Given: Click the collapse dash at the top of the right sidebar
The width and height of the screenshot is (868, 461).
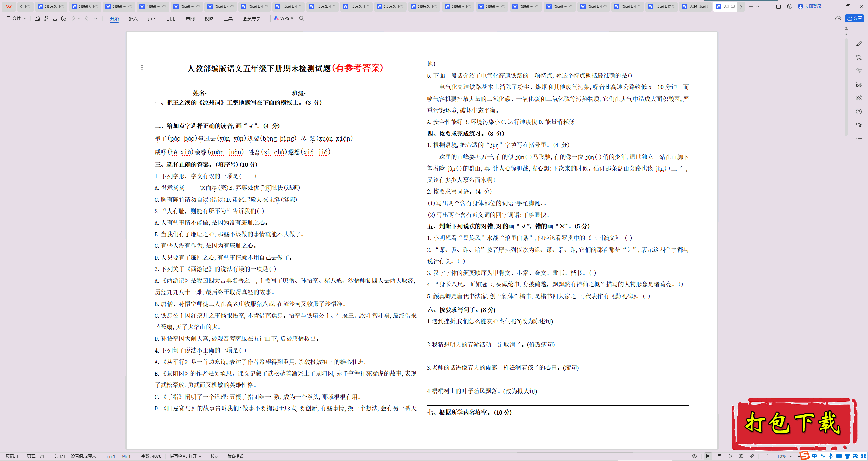Looking at the screenshot, I should pyautogui.click(x=859, y=33).
